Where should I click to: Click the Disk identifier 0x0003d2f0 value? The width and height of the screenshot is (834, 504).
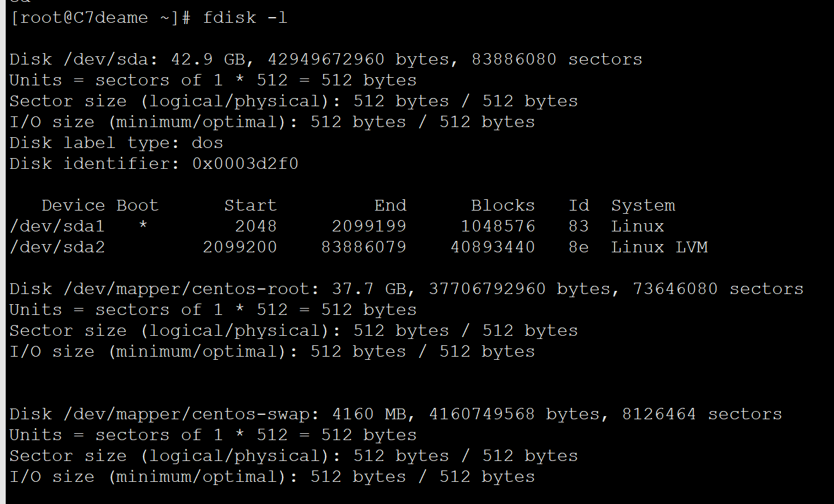(245, 164)
